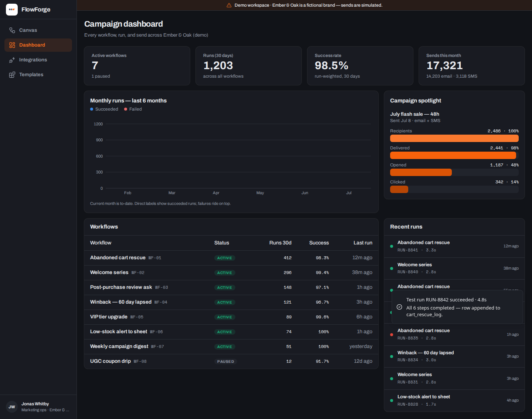This screenshot has width=532, height=419.
Task: Click the JW user avatar
Action: click(x=12, y=407)
